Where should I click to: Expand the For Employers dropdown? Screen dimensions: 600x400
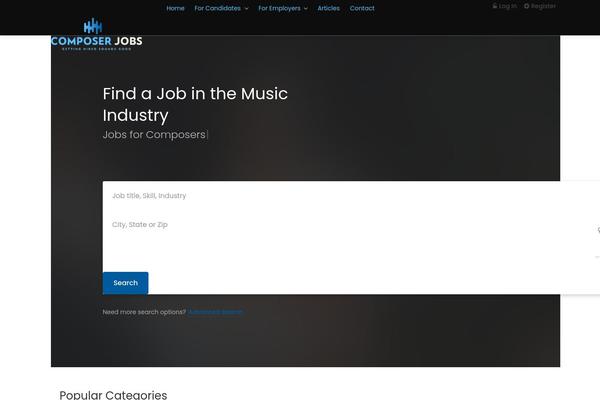(x=283, y=8)
